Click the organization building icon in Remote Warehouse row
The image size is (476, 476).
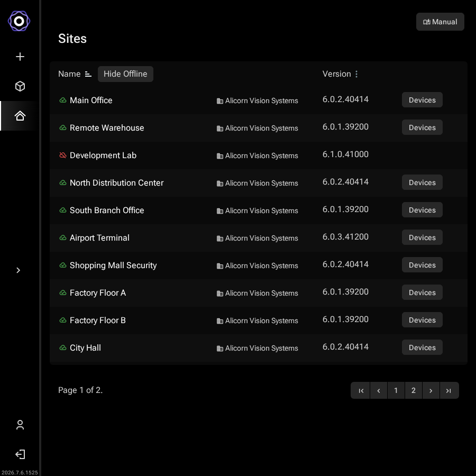[x=220, y=129]
